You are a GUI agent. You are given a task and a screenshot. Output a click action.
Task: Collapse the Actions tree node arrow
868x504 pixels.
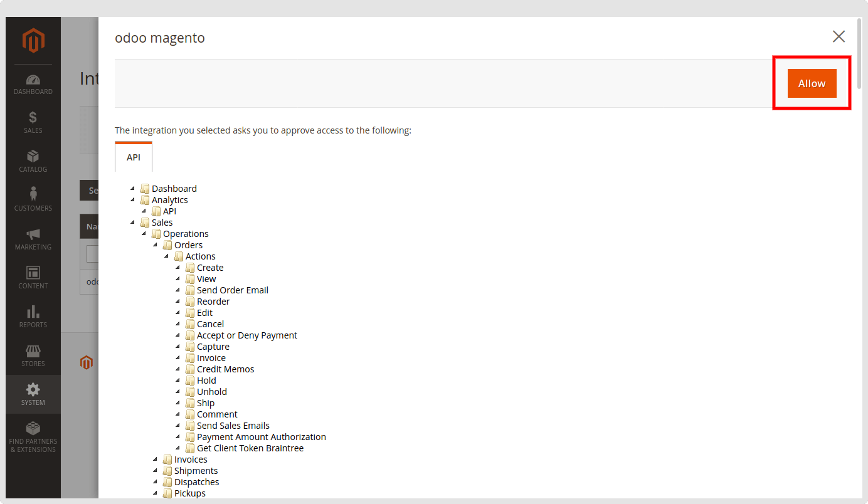coord(167,256)
